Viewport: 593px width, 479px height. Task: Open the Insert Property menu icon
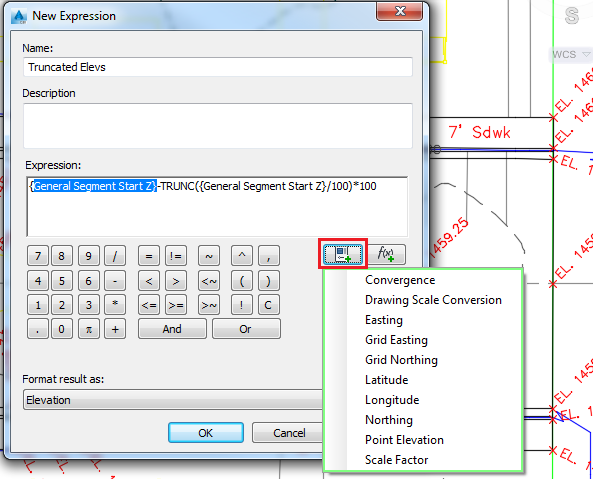pyautogui.click(x=343, y=254)
